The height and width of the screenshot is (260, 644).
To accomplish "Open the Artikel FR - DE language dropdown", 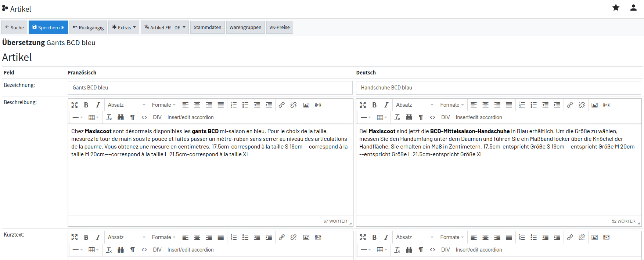I will (165, 28).
